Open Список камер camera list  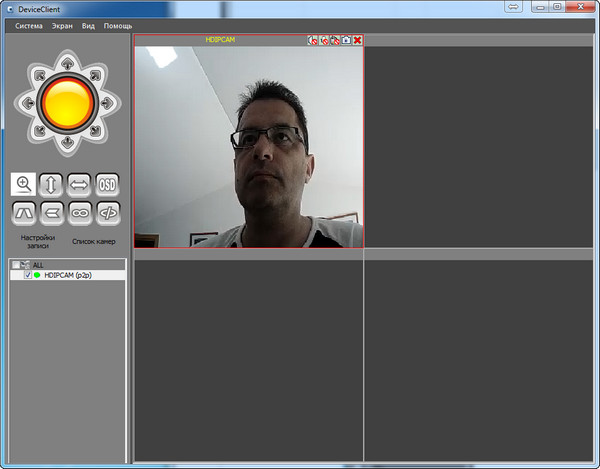click(x=94, y=241)
